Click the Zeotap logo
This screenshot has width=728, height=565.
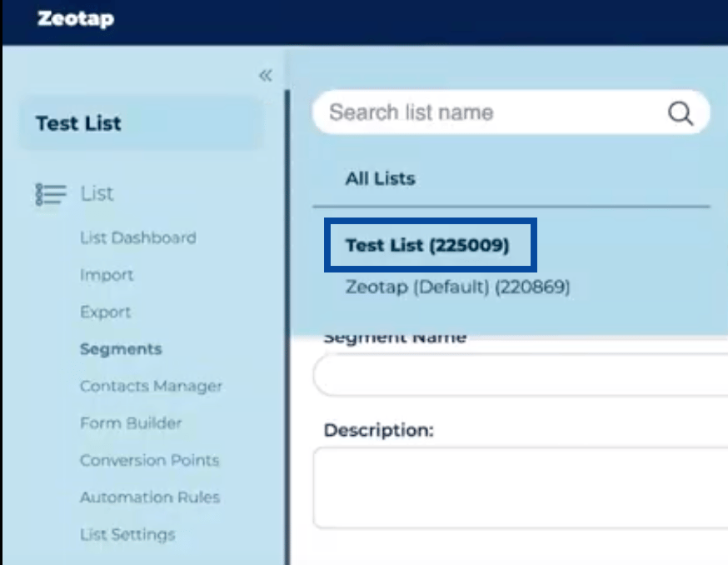tap(76, 18)
